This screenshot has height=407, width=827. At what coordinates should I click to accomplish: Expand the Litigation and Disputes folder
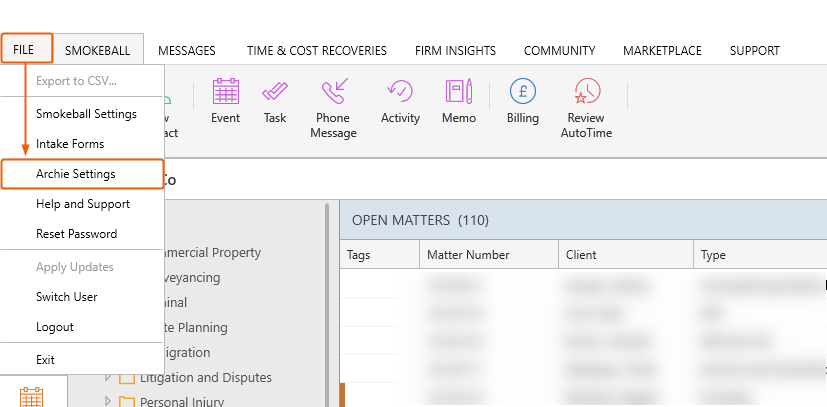pos(108,377)
